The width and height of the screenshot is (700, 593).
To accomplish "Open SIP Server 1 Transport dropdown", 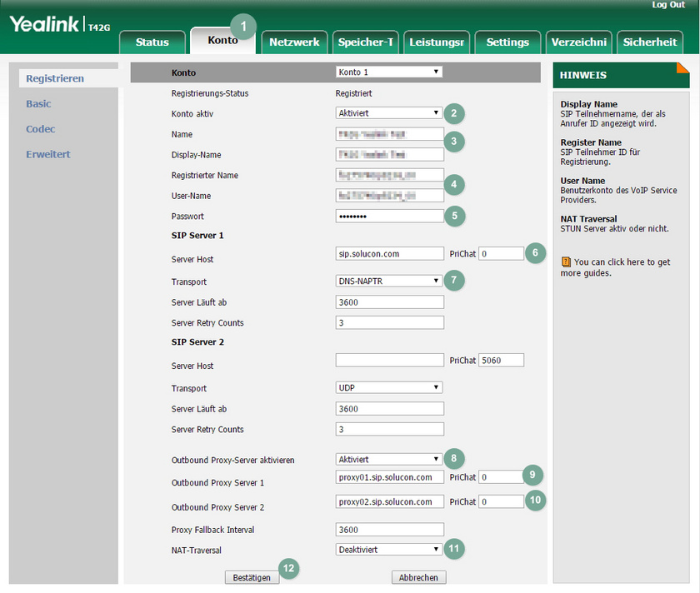I will pos(388,282).
